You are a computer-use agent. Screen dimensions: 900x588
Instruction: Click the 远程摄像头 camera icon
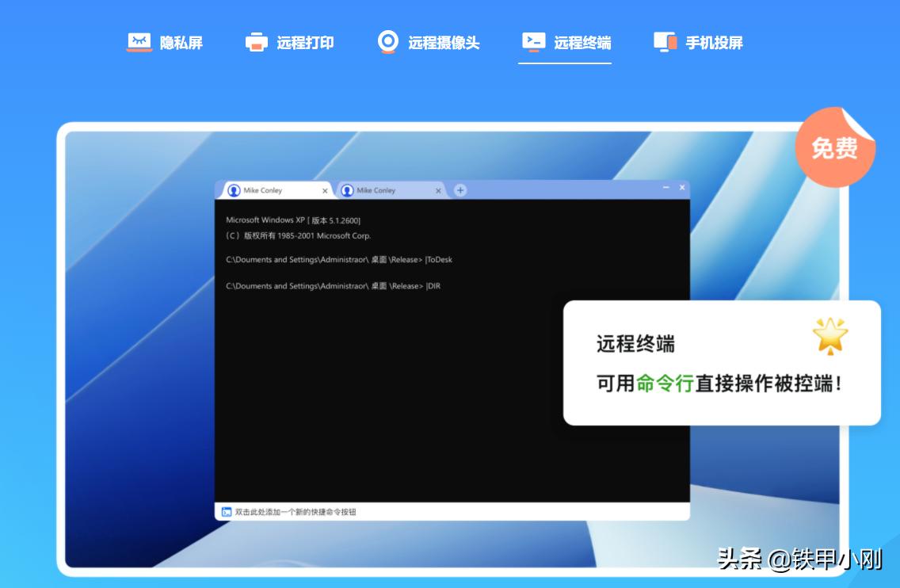[387, 42]
